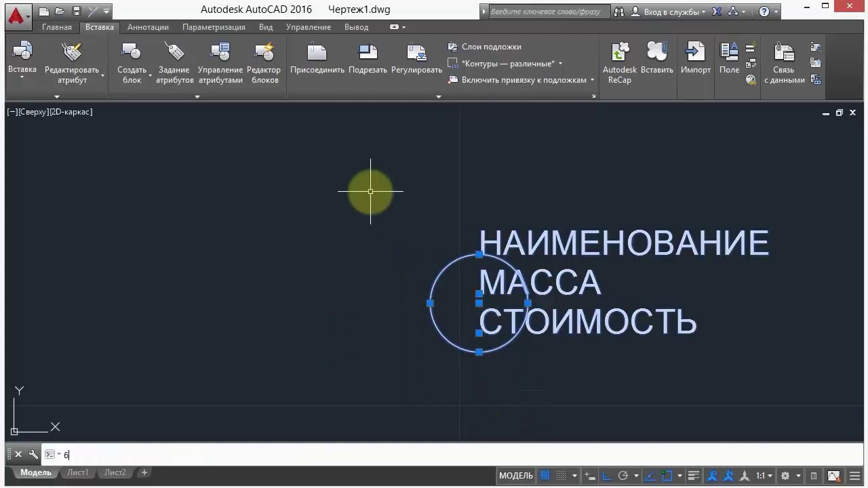Click the hyperlink globe small icon
The image size is (868, 488).
pos(751,79)
